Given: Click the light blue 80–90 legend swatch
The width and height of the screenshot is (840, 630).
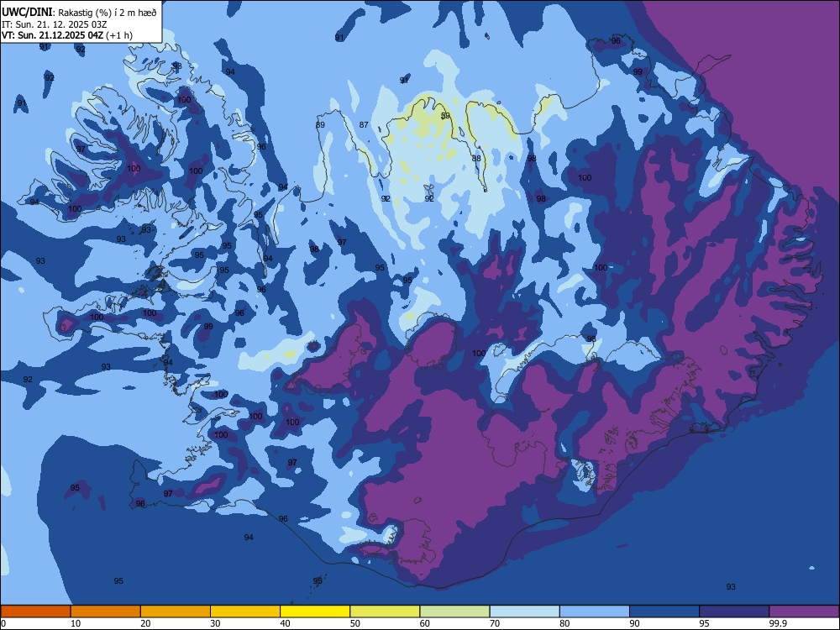Looking at the screenshot, I should point(595,612).
